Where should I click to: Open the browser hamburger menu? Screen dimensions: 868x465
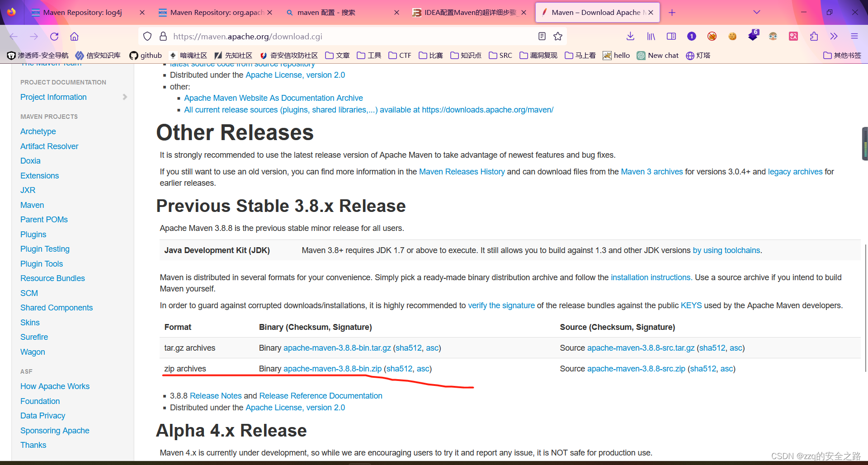(x=854, y=37)
